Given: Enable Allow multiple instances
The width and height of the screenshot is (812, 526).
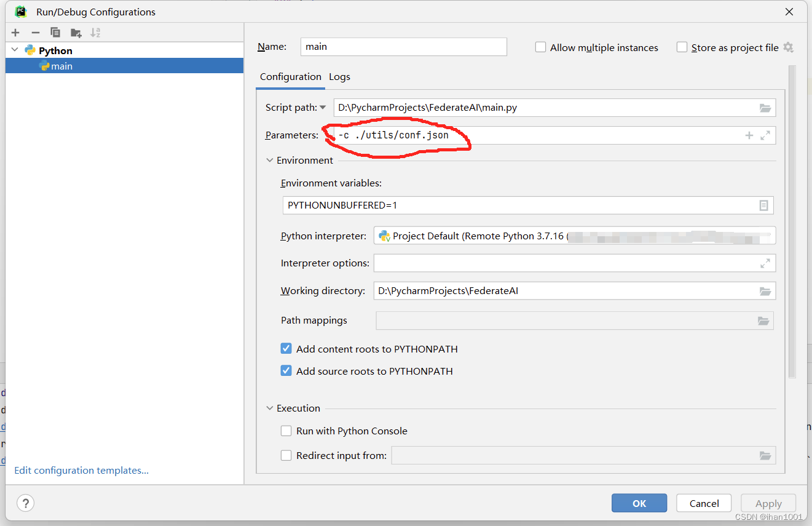Looking at the screenshot, I should pyautogui.click(x=540, y=47).
